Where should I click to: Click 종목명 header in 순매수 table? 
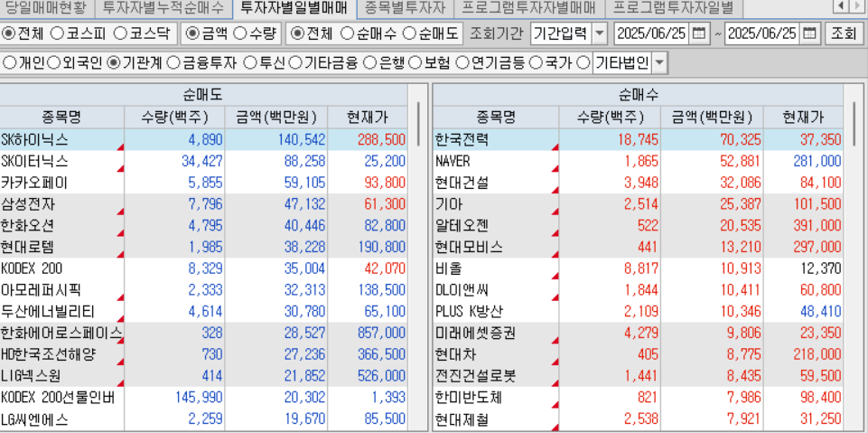coord(496,117)
